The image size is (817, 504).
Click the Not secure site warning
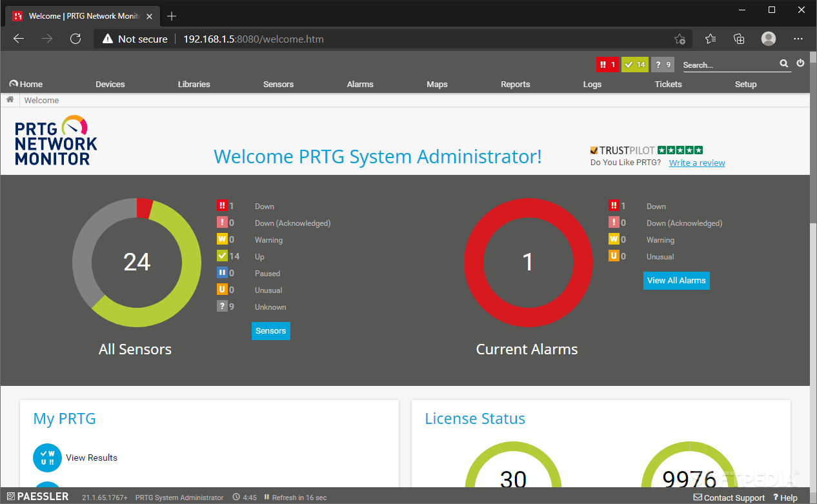pos(135,39)
